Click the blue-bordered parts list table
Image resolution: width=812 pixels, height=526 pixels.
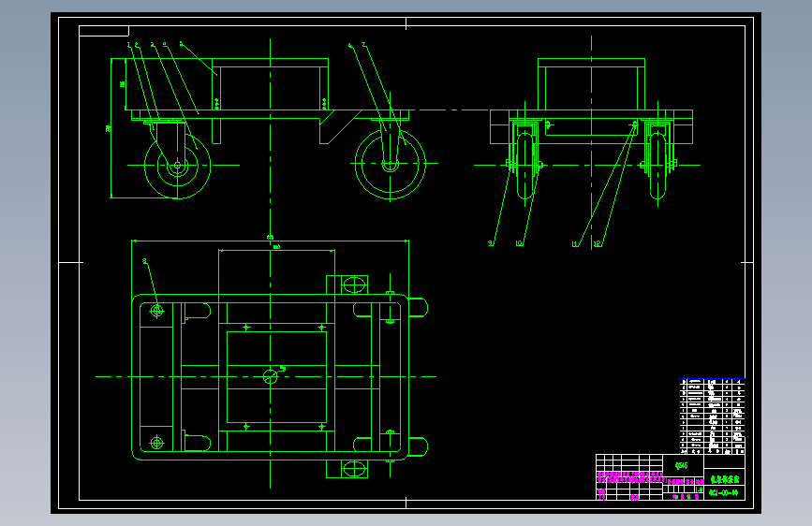coord(712,416)
